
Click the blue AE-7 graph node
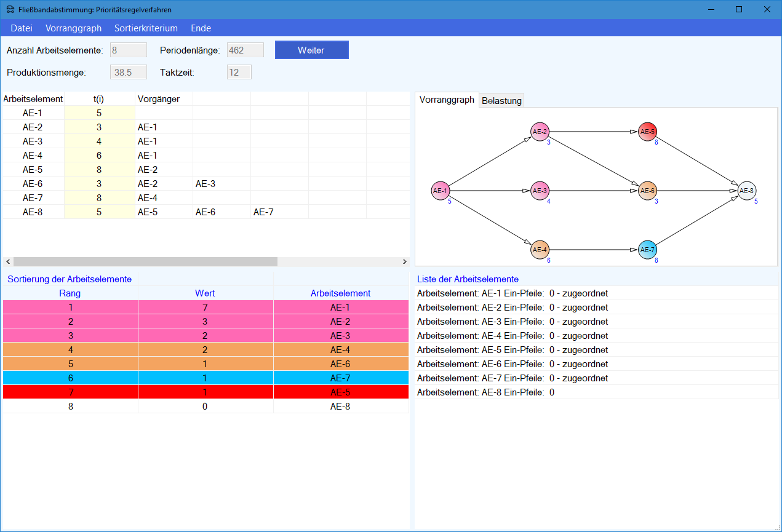click(x=647, y=250)
